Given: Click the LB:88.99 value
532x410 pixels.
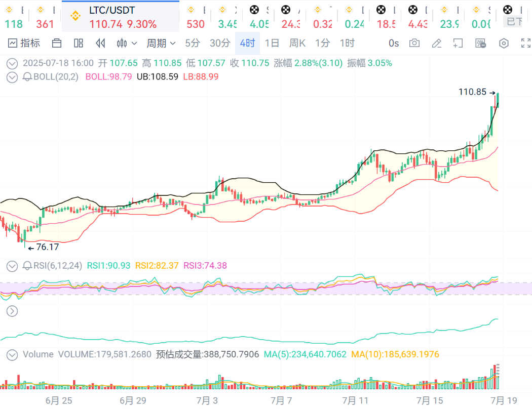Looking at the screenshot, I should [x=201, y=76].
